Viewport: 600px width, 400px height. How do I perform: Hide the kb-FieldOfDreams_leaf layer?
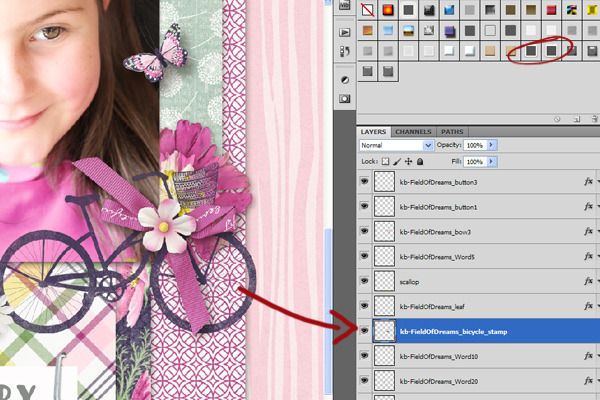[x=364, y=305]
